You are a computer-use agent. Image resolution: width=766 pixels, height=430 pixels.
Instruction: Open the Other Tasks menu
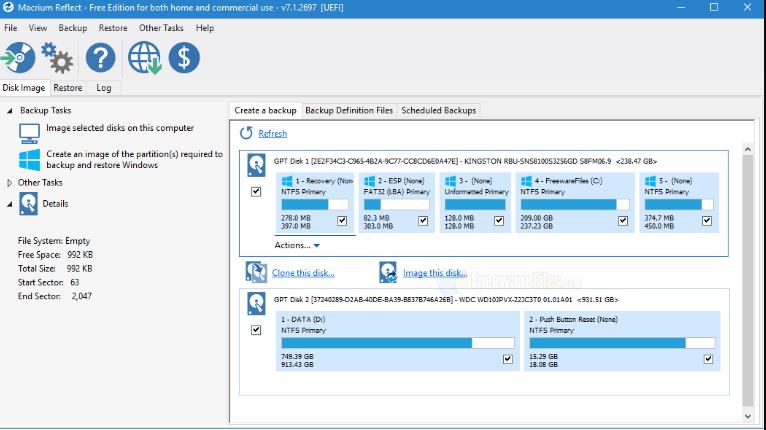point(161,28)
